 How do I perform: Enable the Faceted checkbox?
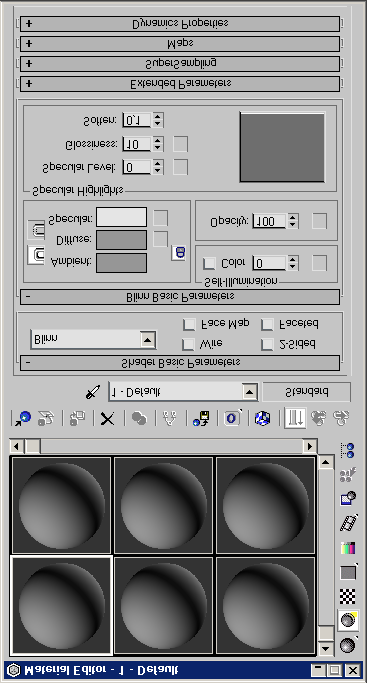point(267,324)
